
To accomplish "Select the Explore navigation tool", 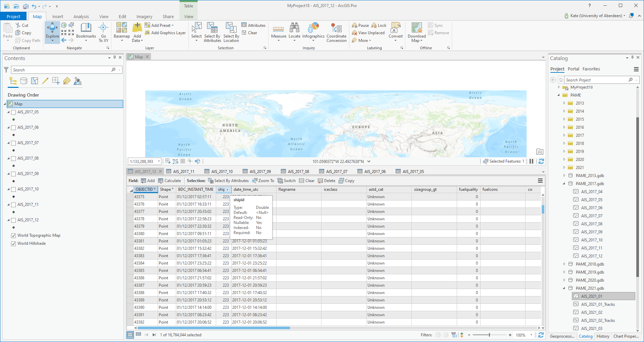I will 52,29.
